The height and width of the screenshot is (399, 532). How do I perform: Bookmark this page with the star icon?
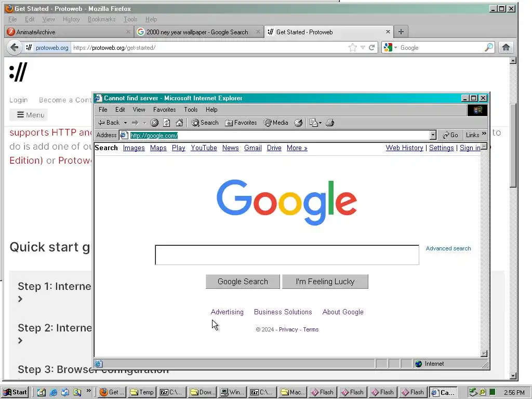(x=353, y=47)
